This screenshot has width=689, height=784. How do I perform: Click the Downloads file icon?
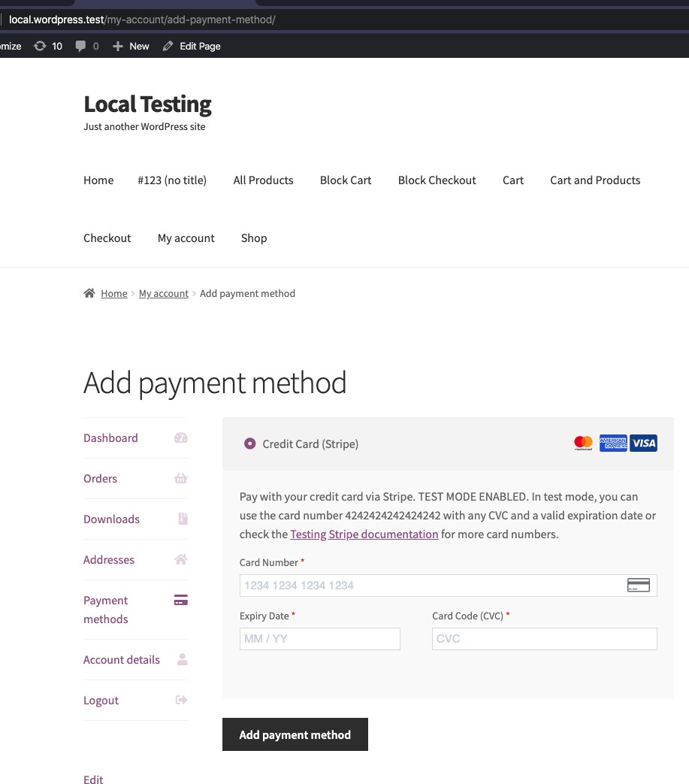tap(180, 519)
